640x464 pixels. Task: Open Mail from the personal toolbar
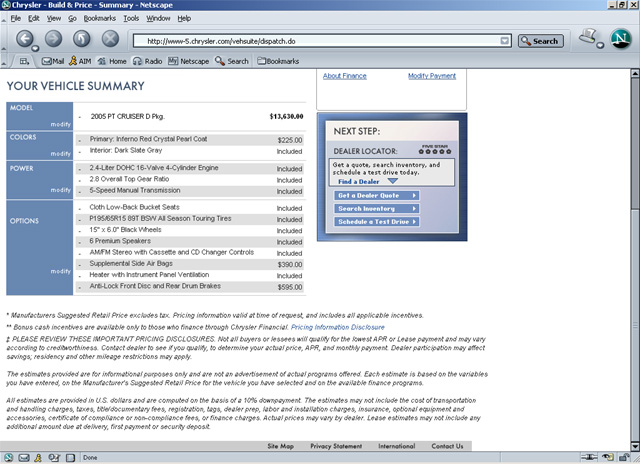pyautogui.click(x=52, y=61)
